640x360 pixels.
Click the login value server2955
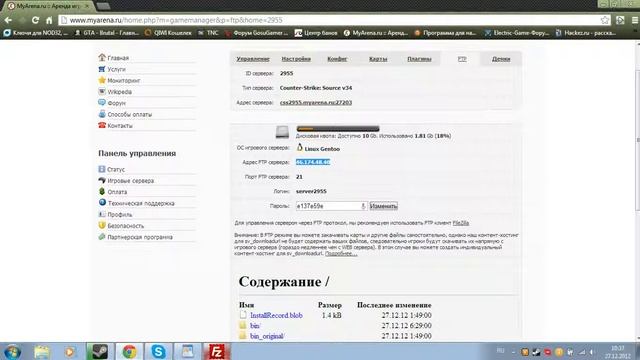point(311,191)
